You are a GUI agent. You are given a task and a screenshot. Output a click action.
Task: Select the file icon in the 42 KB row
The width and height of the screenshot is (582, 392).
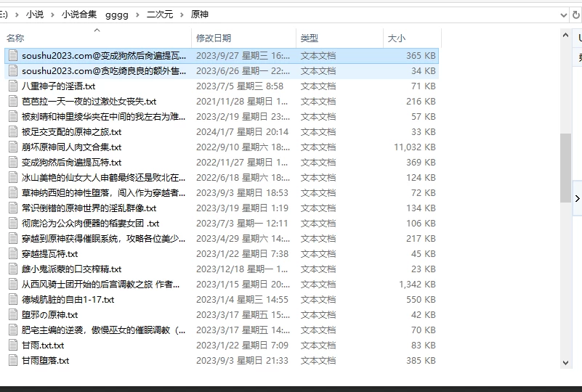tap(13, 314)
